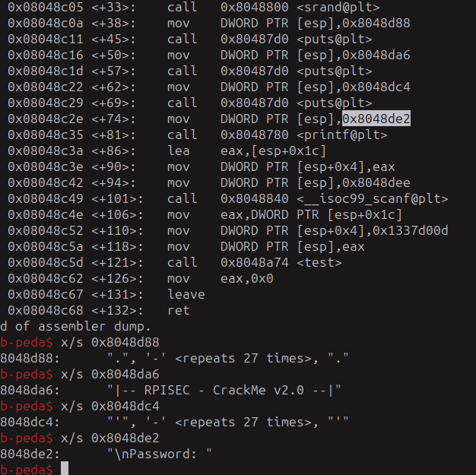Click the ret instruction
This screenshot has width=476, height=475.
pyautogui.click(x=179, y=310)
